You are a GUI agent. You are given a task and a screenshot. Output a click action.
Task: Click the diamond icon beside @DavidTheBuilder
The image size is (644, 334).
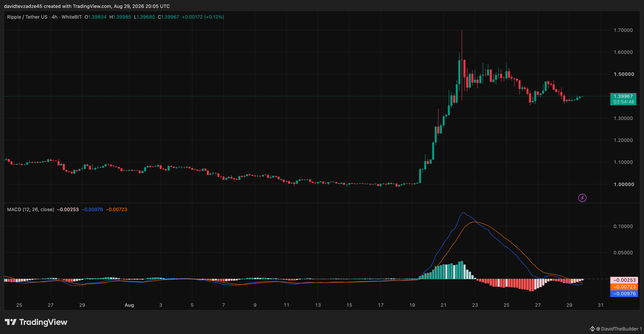(x=592, y=329)
